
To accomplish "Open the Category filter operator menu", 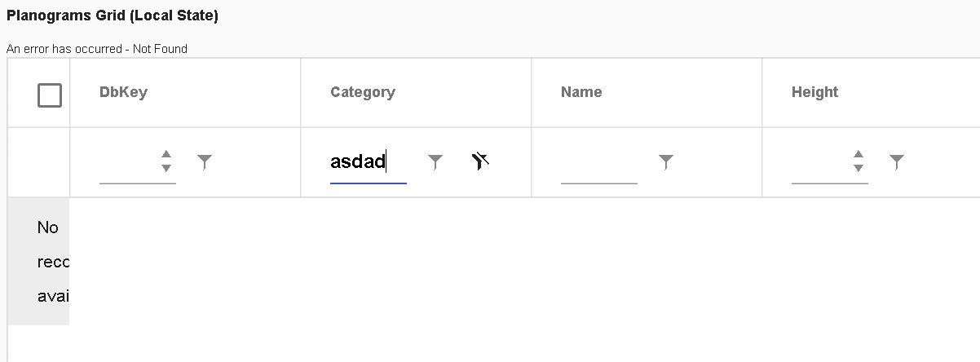I will pyautogui.click(x=435, y=162).
